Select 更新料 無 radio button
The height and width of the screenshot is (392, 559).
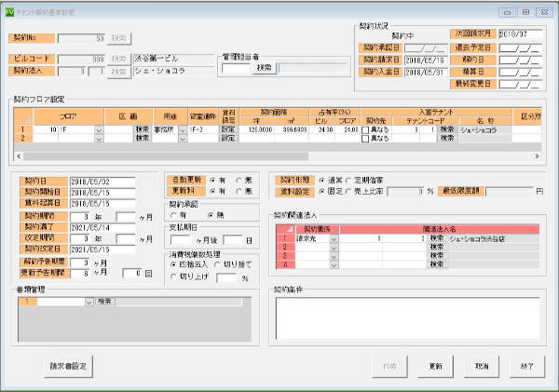click(239, 192)
